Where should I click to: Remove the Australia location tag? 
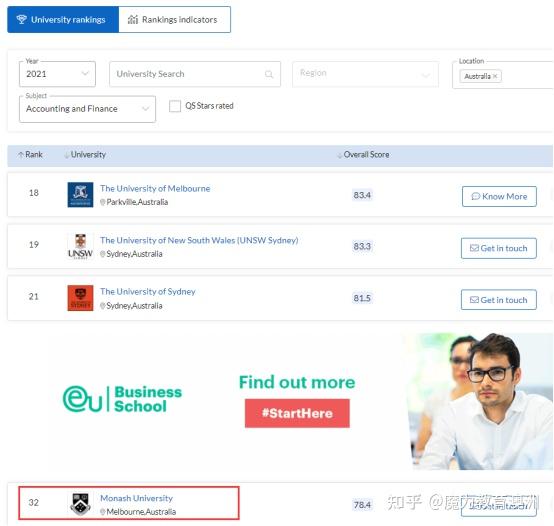(495, 76)
